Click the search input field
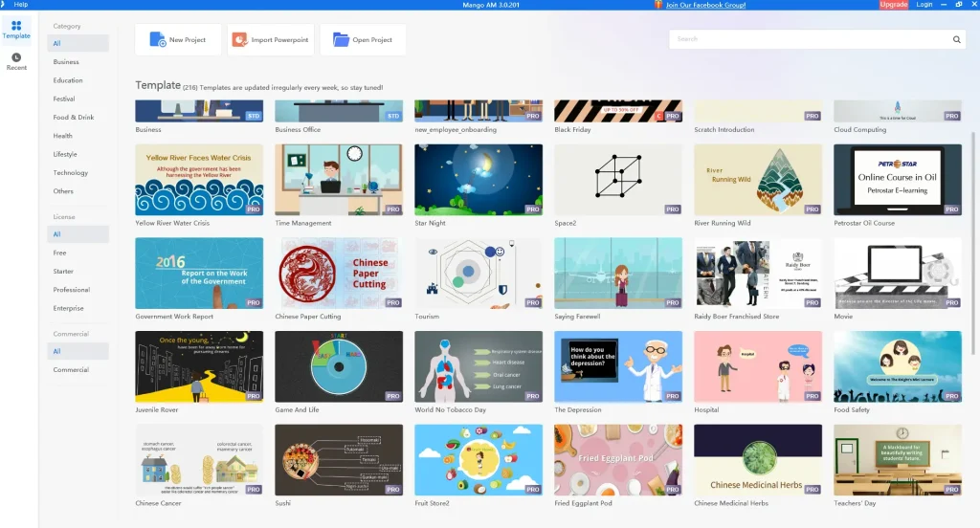Screen dimensions: 980x528 click(809, 40)
